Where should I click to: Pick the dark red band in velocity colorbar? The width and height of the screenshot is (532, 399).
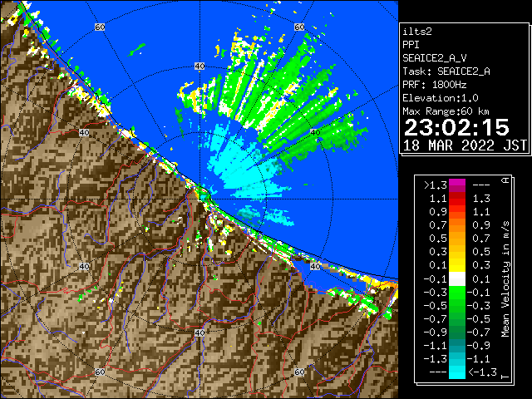[x=457, y=195]
